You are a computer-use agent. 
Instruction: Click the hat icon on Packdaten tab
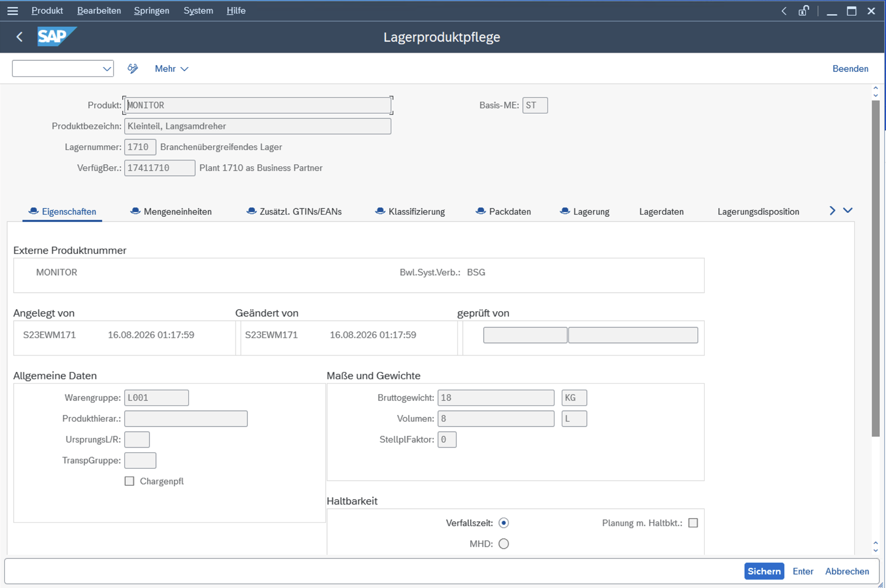(480, 211)
